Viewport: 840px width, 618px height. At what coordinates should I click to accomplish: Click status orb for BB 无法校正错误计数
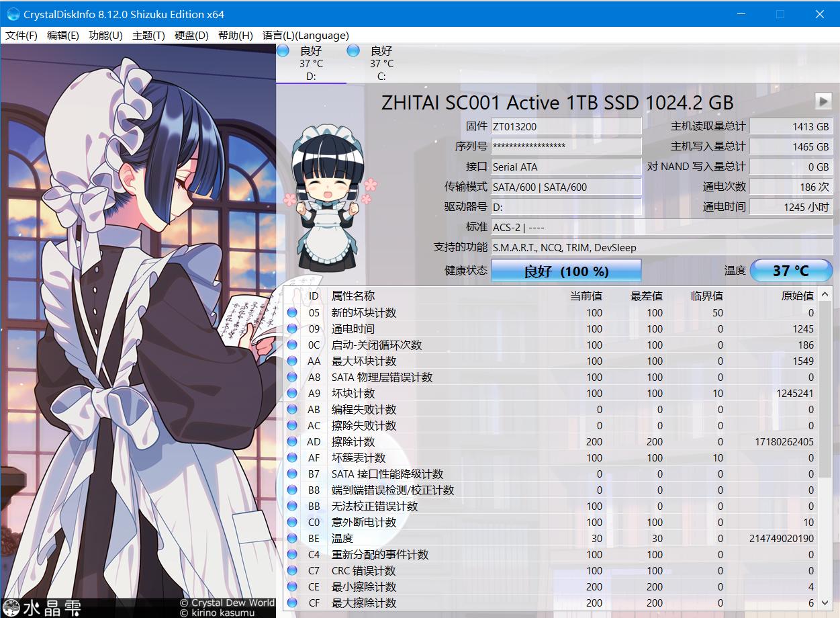292,506
